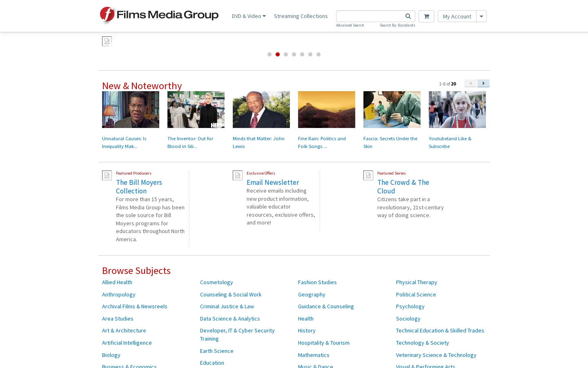Open Fine Rain thumbnail image
Viewport: 588px width, 368px height.
[x=327, y=110]
